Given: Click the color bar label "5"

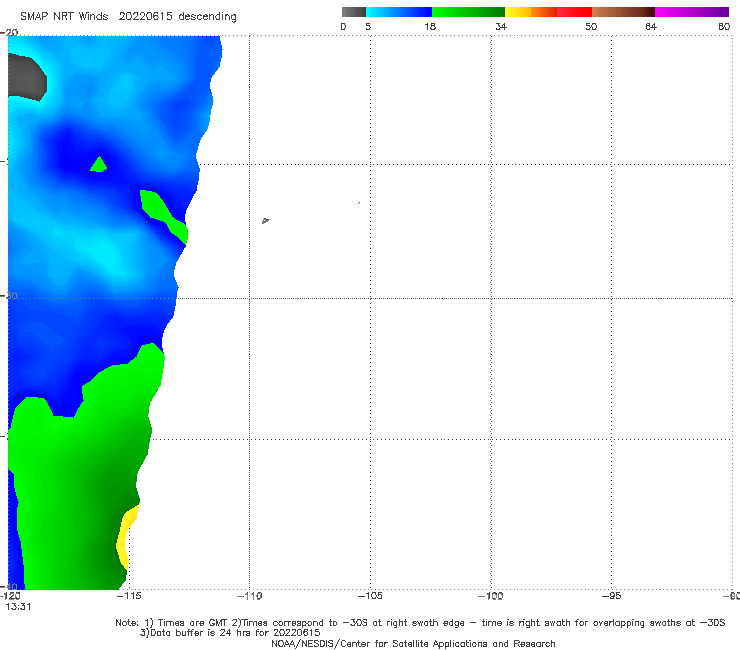Looking at the screenshot, I should (x=368, y=26).
